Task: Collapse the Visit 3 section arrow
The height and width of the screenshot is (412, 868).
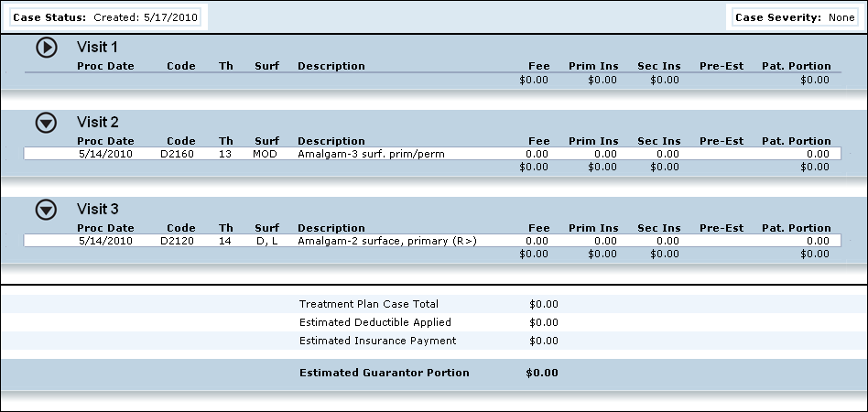Action: [47, 210]
